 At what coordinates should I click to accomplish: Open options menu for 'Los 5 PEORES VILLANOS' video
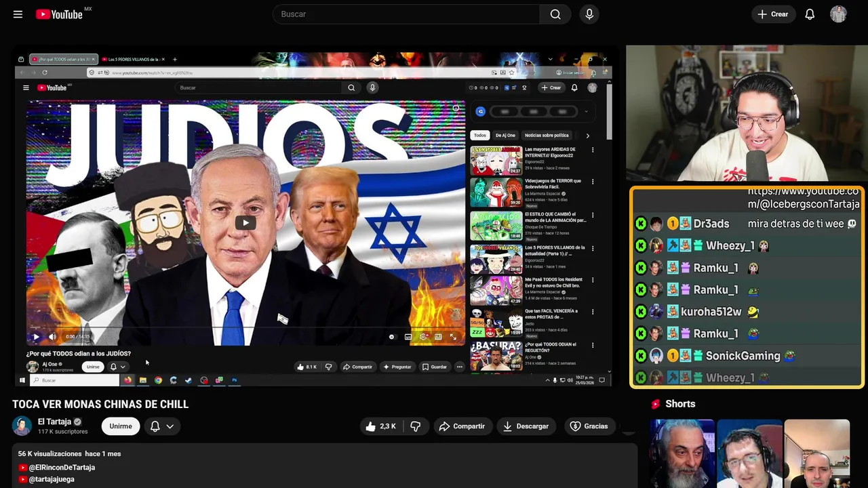coord(593,248)
